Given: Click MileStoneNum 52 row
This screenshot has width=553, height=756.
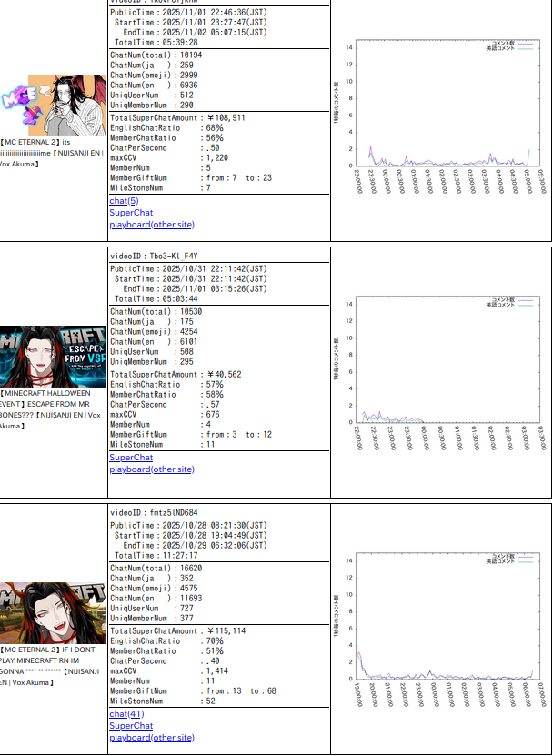Looking at the screenshot, I should coord(163,701).
